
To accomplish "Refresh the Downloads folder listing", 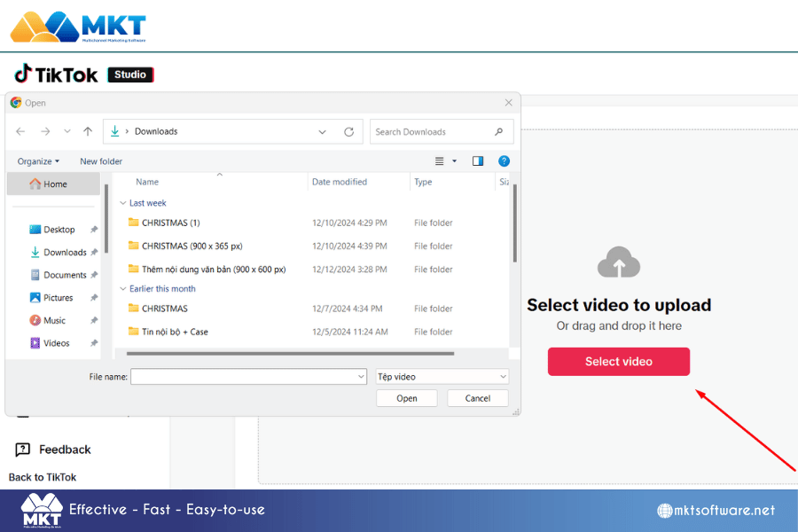I will 348,132.
